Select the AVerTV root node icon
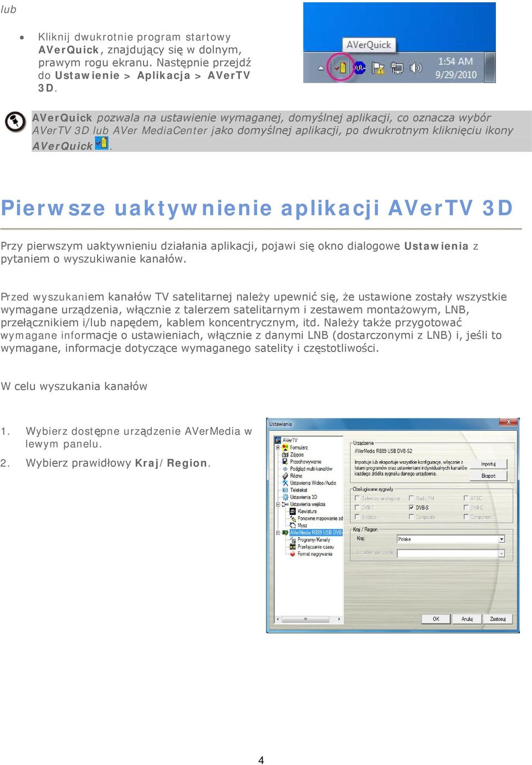This screenshot has width=532, height=765. [278, 440]
